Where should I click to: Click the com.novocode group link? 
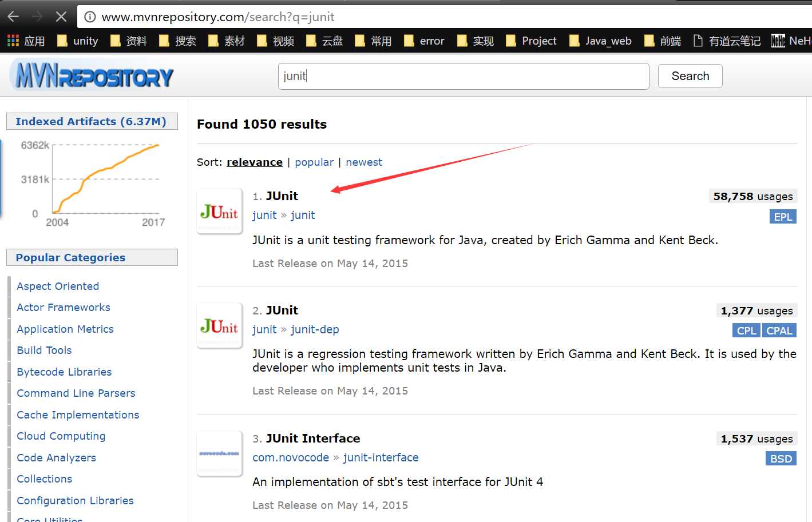coord(291,457)
